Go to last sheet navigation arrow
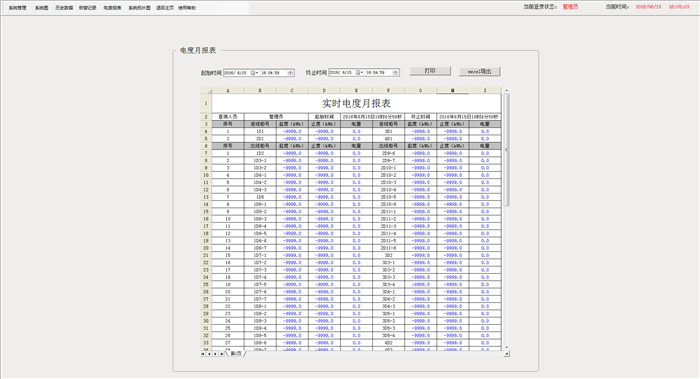 [x=222, y=354]
